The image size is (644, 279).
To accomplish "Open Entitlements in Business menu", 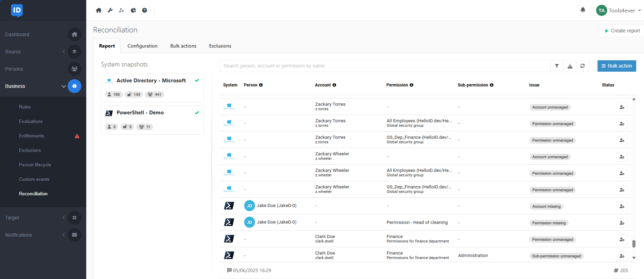I will 31,136.
